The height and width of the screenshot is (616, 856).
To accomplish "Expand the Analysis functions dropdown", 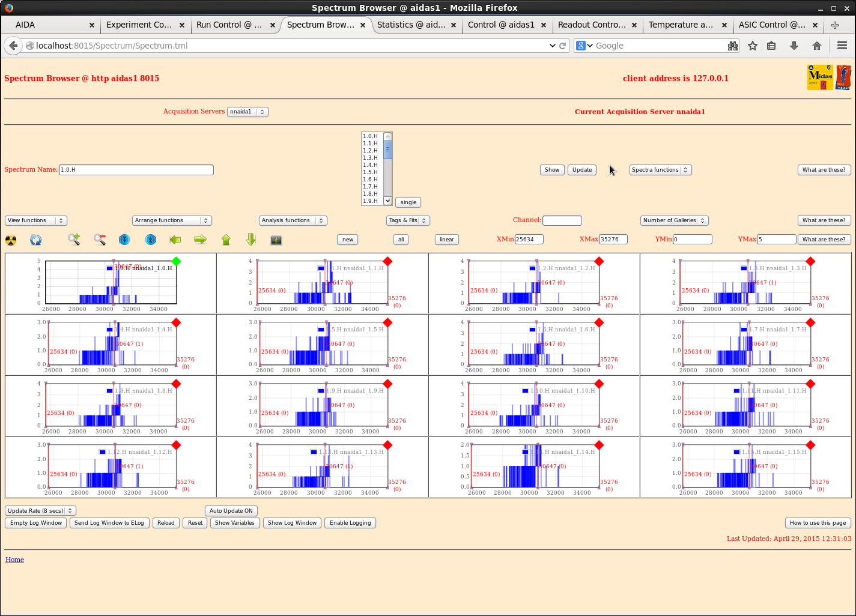I will [x=293, y=220].
